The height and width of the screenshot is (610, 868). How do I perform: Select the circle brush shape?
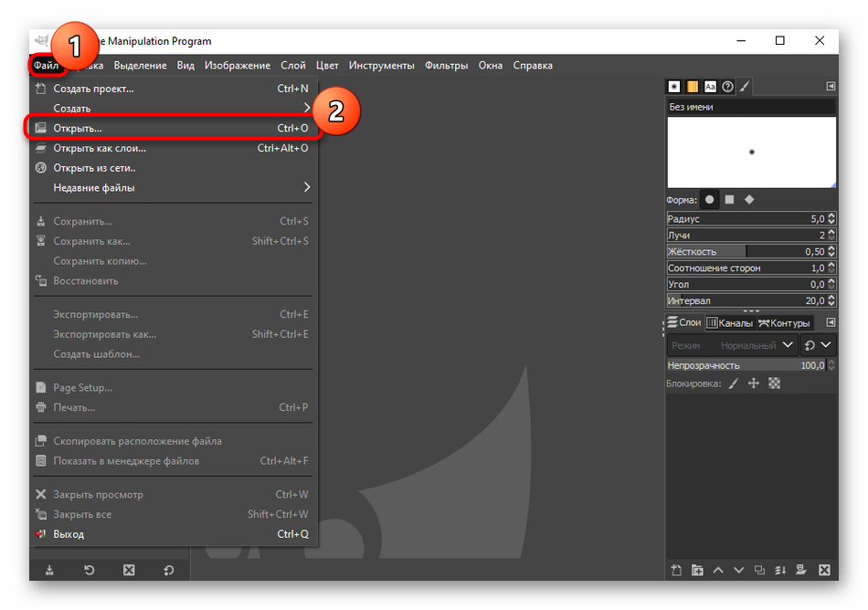[x=709, y=199]
